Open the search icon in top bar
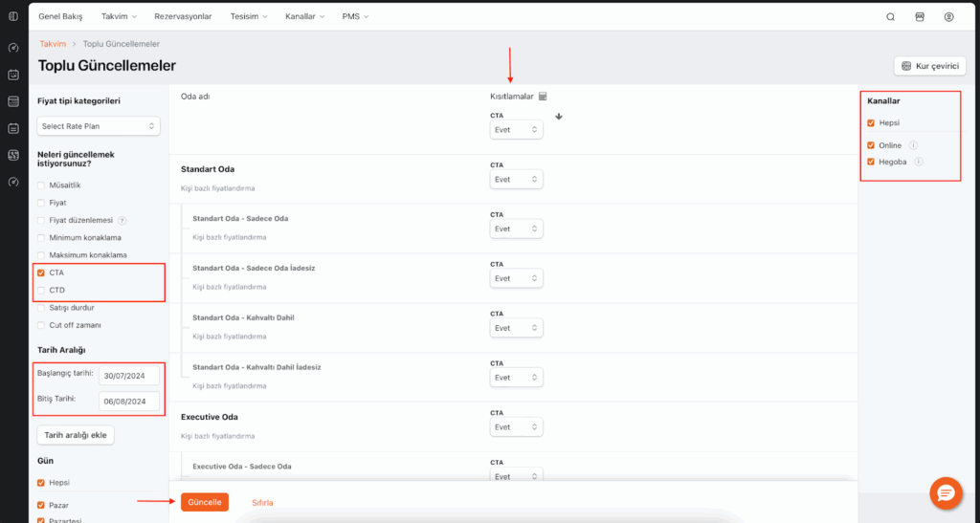The width and height of the screenshot is (980, 523). pyautogui.click(x=891, y=17)
